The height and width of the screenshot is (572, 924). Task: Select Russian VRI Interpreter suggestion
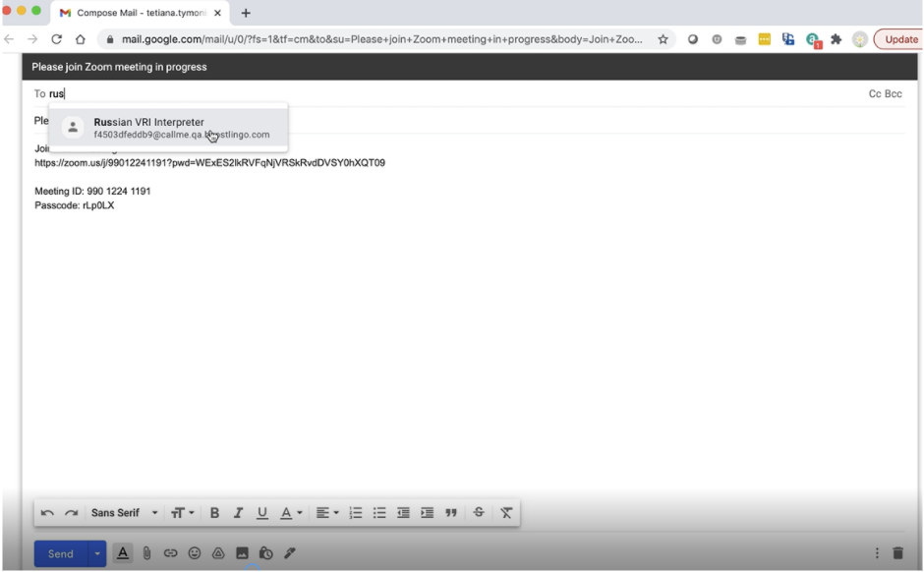[168, 128]
